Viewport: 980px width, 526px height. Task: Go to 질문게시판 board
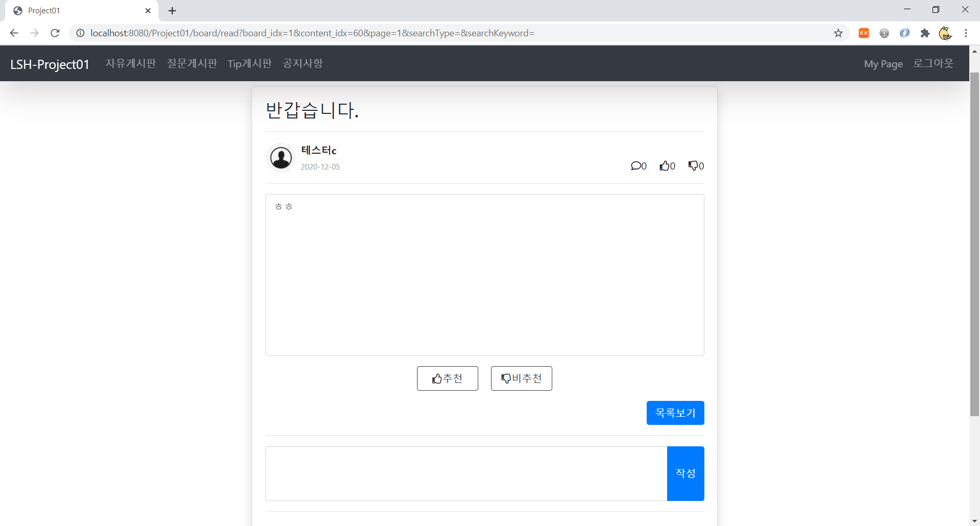point(192,63)
